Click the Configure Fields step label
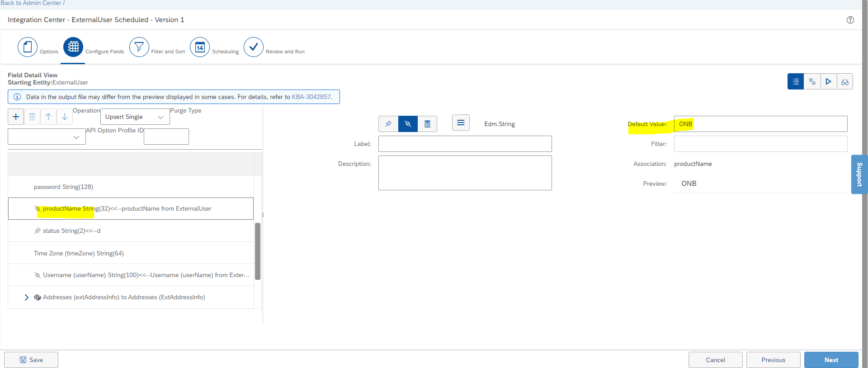This screenshot has height=368, width=868. pyautogui.click(x=104, y=52)
